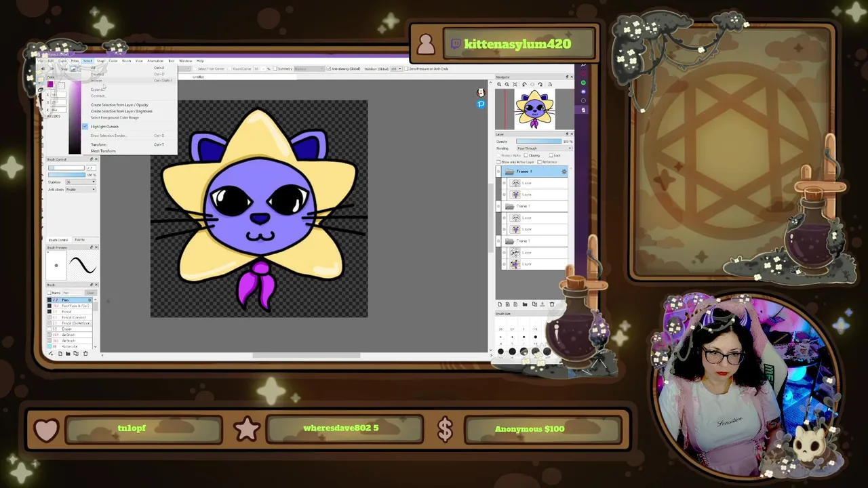Click the zoom in icon in Navigator
Image resolution: width=868 pixels, height=488 pixels.
click(499, 84)
